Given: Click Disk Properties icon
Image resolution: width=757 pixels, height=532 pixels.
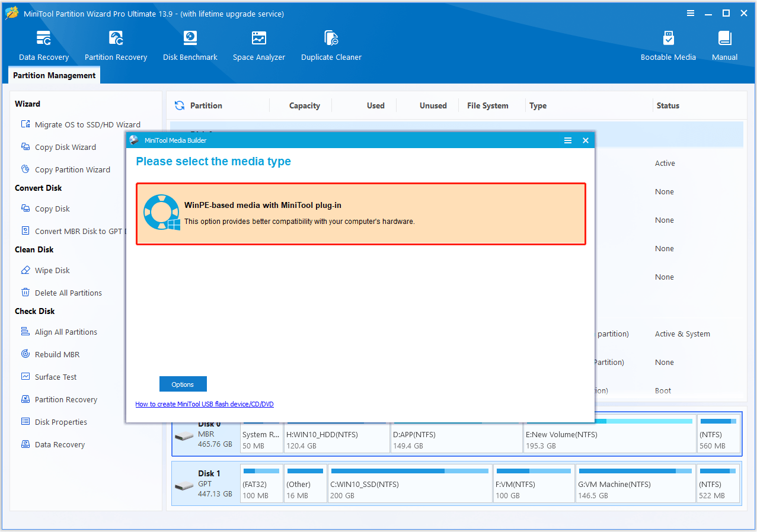Looking at the screenshot, I should coord(25,422).
